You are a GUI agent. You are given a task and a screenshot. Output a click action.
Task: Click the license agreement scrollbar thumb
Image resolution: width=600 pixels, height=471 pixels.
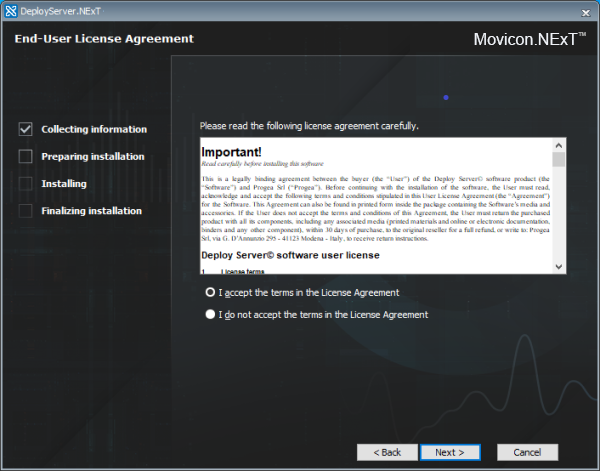(x=559, y=159)
